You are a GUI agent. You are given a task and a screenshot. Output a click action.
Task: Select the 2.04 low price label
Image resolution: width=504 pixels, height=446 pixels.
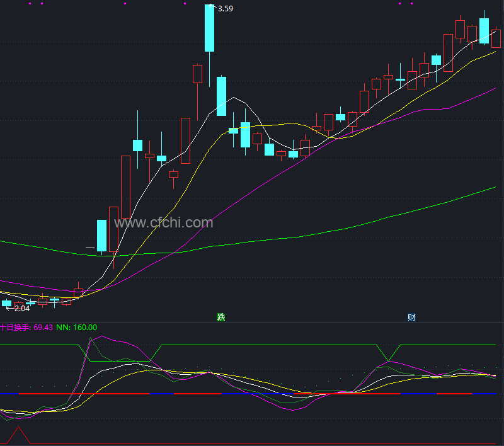(x=22, y=309)
